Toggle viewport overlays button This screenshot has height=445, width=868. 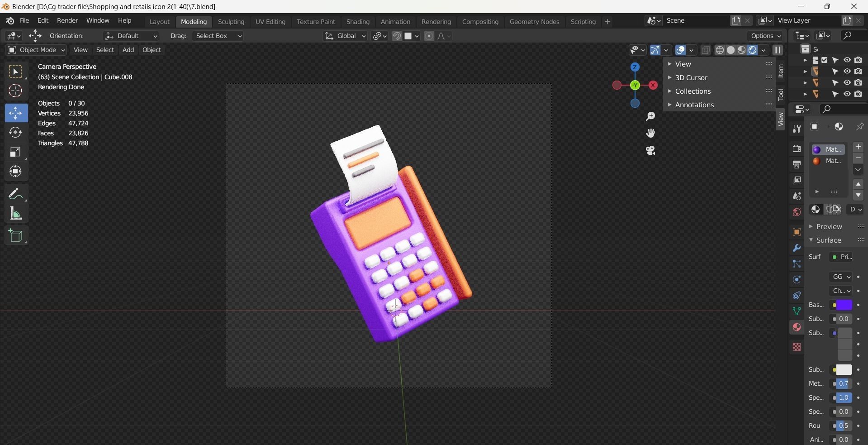[x=680, y=50]
